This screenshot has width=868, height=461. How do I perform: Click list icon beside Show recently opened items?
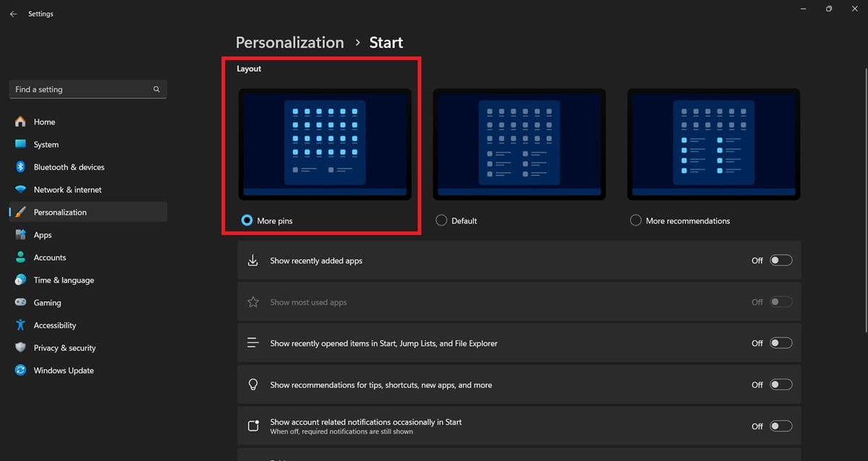(x=253, y=343)
